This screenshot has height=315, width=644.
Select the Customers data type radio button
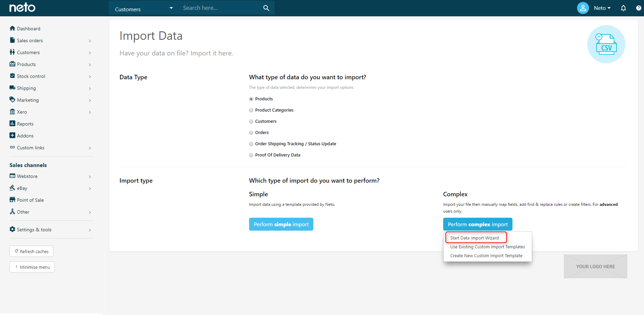(x=251, y=121)
